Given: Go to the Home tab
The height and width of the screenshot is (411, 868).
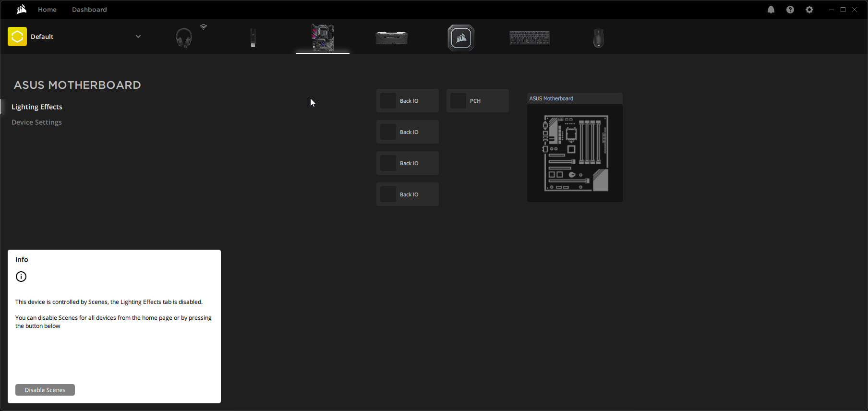Looking at the screenshot, I should [47, 10].
